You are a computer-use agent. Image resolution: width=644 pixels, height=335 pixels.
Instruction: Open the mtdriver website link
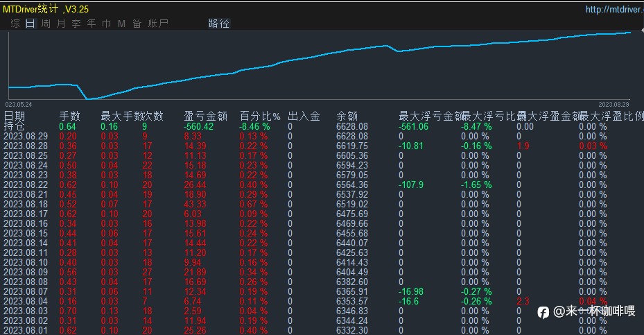tap(614, 9)
